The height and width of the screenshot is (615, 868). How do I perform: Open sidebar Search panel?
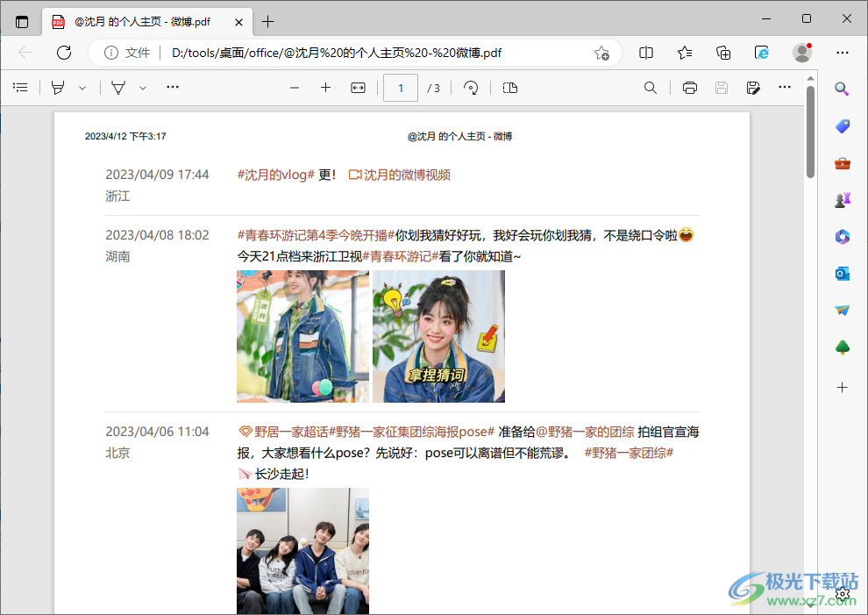pos(842,89)
